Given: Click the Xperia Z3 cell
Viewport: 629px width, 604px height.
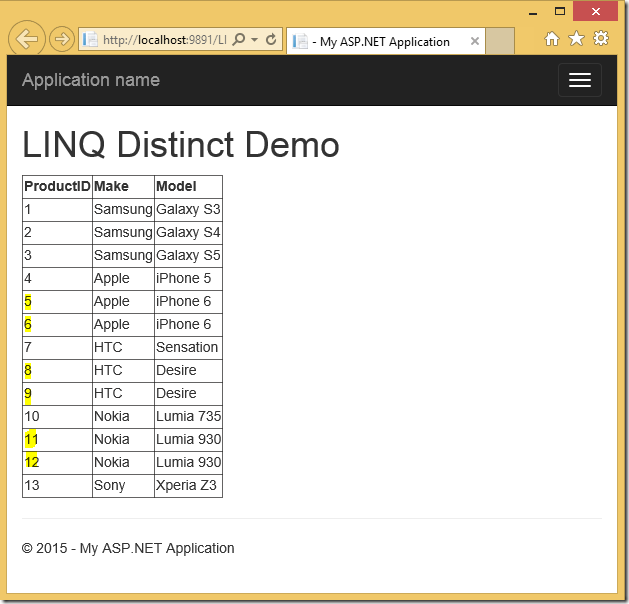Looking at the screenshot, I should point(188,486).
